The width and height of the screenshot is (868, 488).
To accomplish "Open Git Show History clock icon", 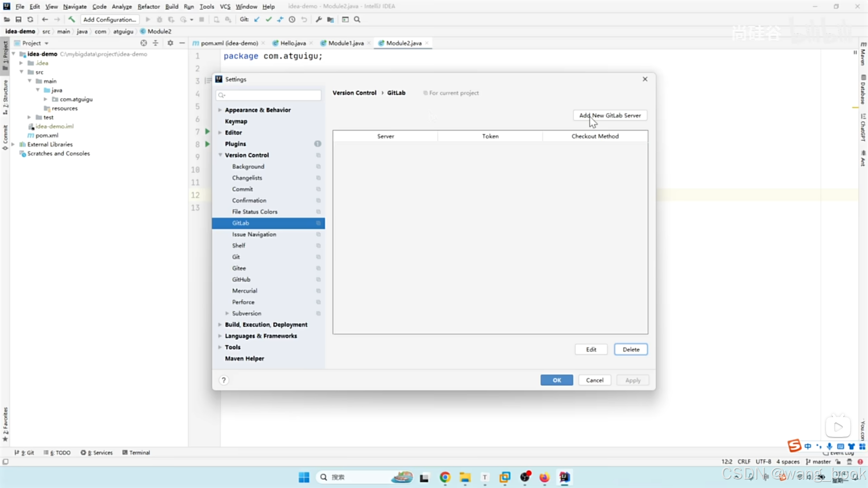I will tap(292, 19).
